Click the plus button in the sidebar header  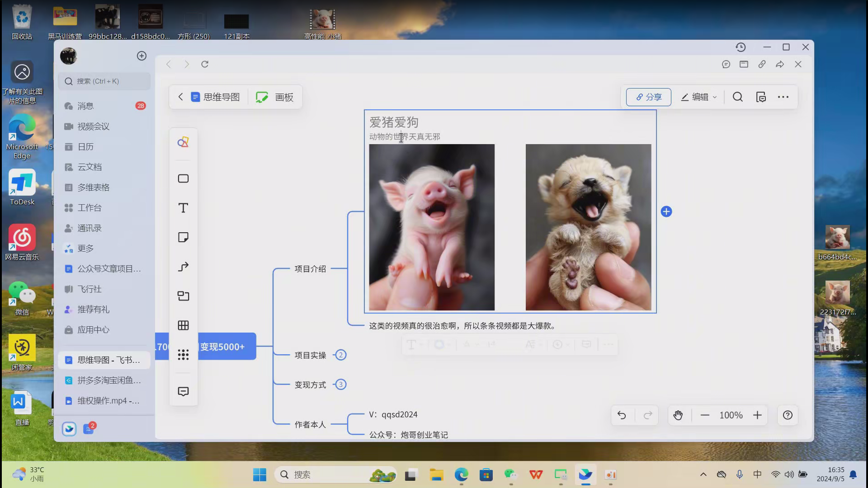(142, 56)
